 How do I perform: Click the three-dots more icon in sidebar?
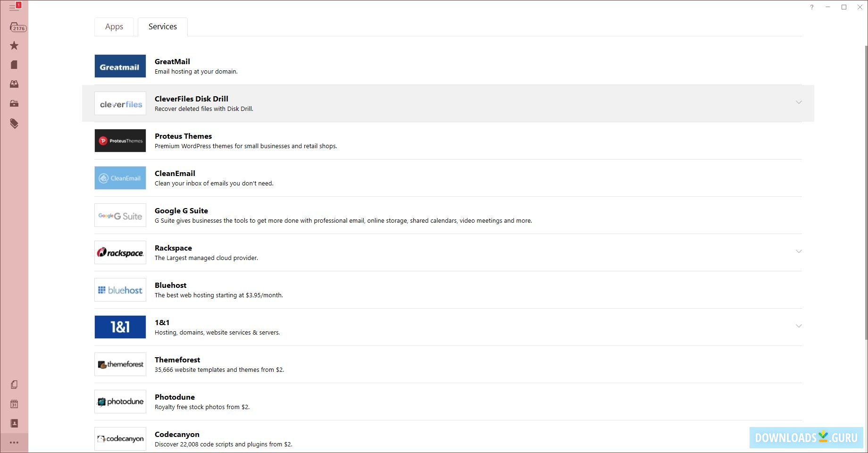point(14,443)
